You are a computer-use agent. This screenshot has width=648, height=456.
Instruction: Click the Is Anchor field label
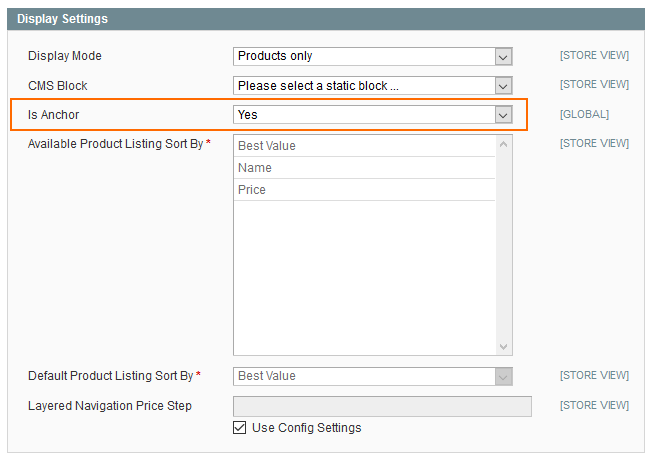[x=54, y=115]
